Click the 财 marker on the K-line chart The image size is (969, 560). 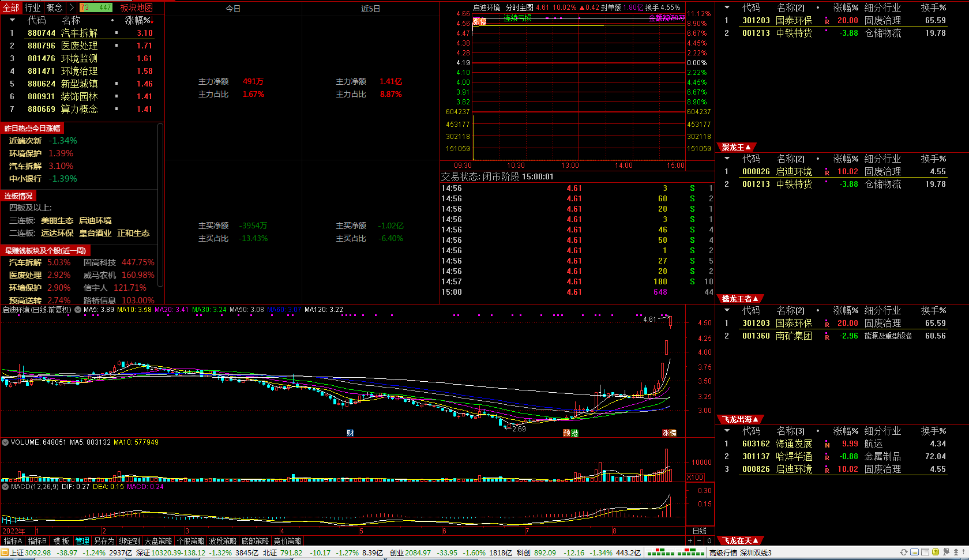click(x=350, y=433)
